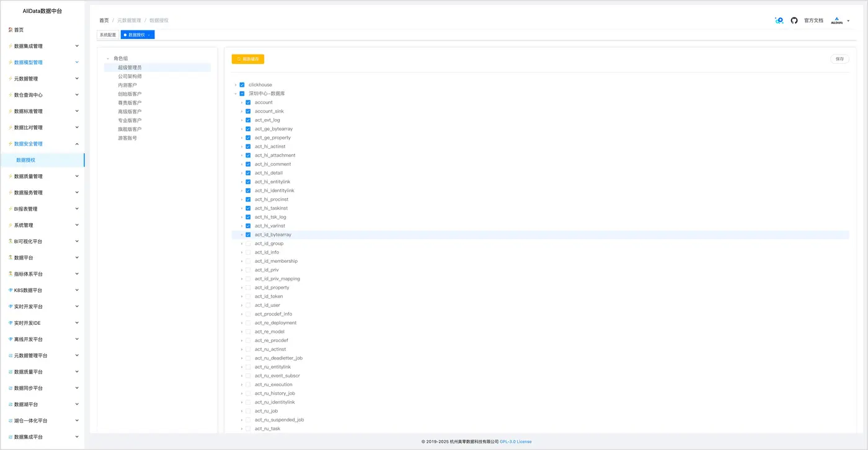Click the lightning icon beside 数据比对管理
868x450 pixels.
click(10, 128)
